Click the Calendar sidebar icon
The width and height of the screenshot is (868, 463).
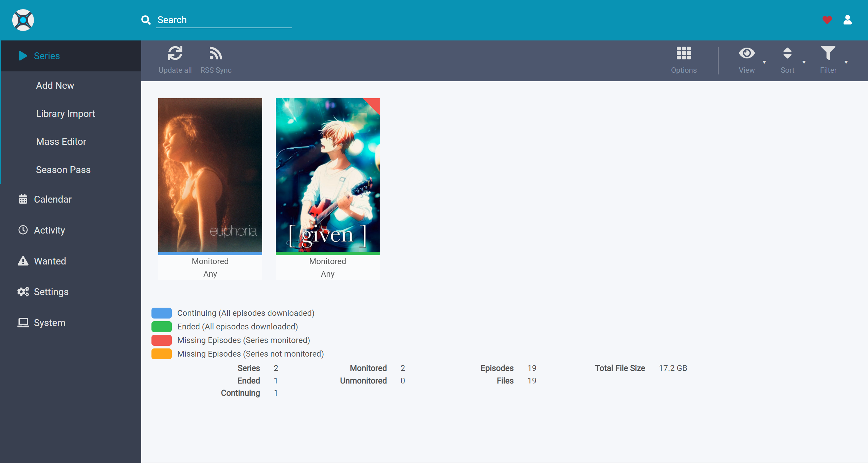coord(23,199)
